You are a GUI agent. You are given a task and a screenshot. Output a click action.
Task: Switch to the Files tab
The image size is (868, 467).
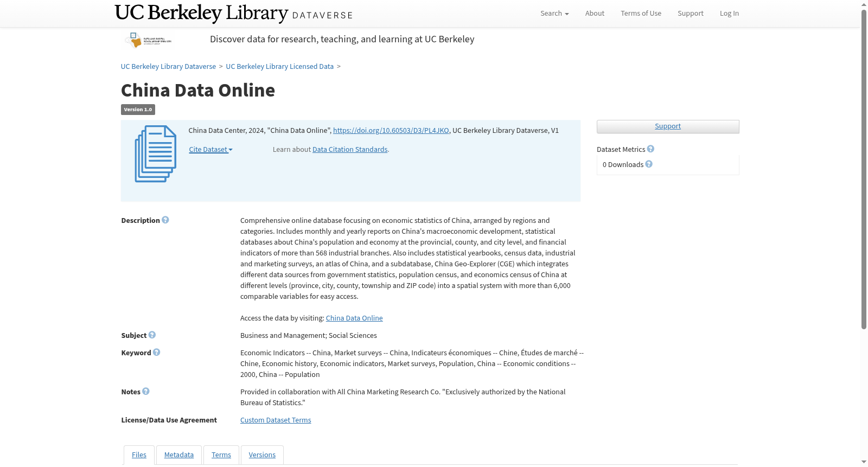click(139, 455)
